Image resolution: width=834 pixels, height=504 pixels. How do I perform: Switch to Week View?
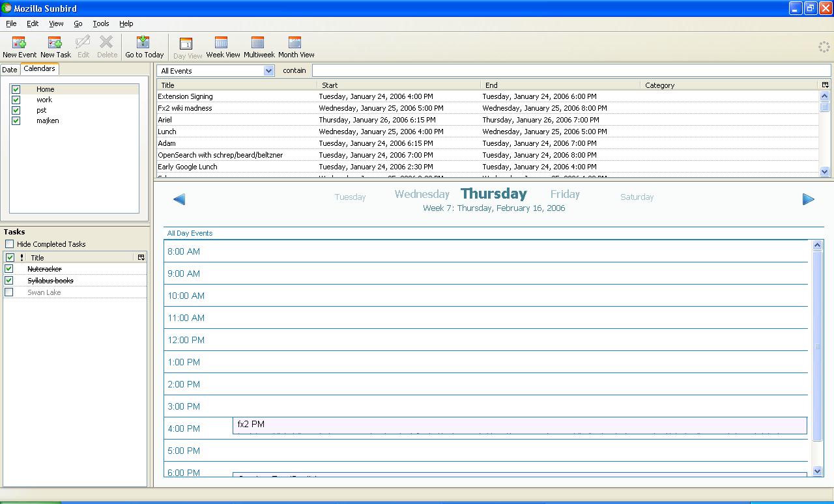(223, 47)
